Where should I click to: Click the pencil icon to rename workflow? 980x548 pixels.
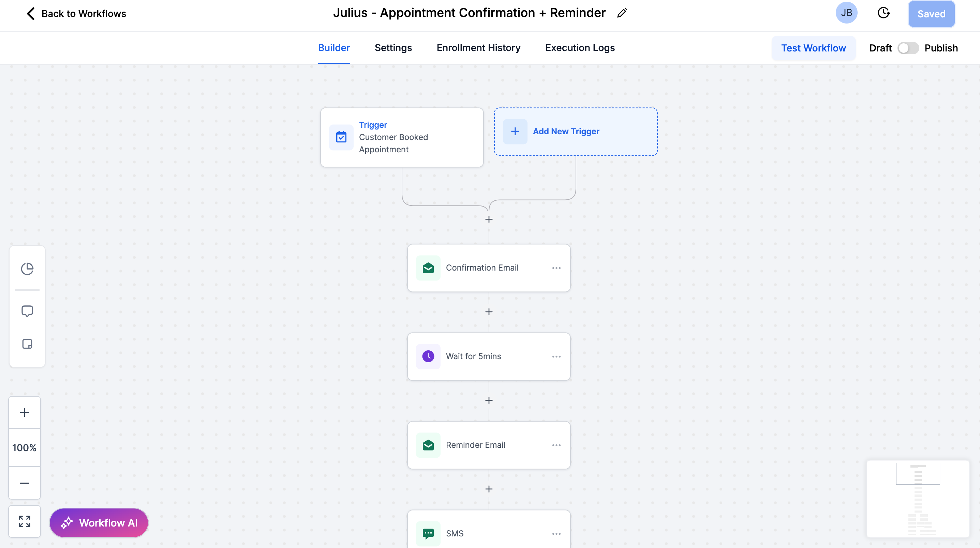point(622,13)
